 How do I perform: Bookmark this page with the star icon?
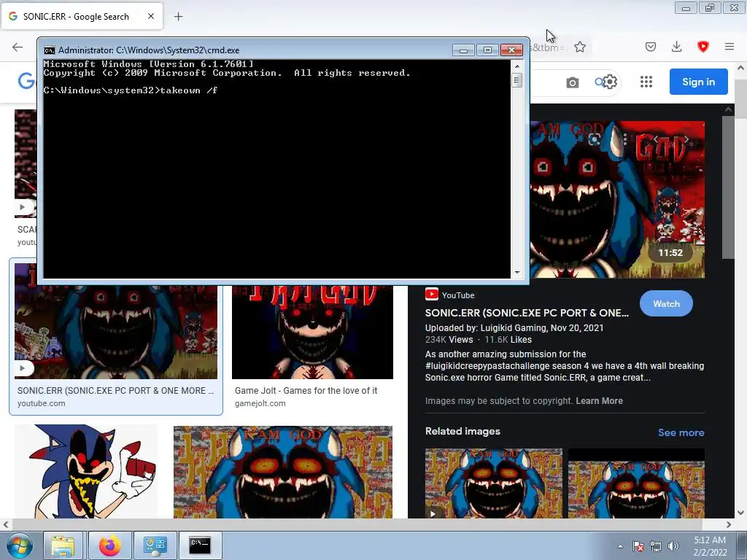(x=580, y=47)
